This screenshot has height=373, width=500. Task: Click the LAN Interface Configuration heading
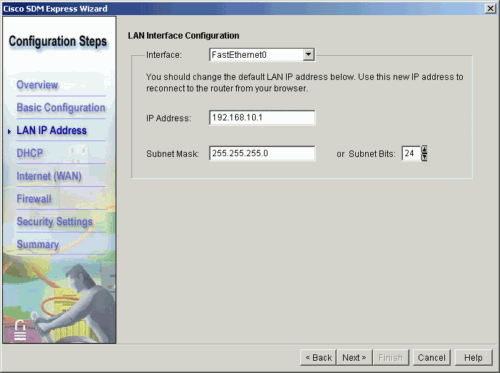click(x=184, y=36)
